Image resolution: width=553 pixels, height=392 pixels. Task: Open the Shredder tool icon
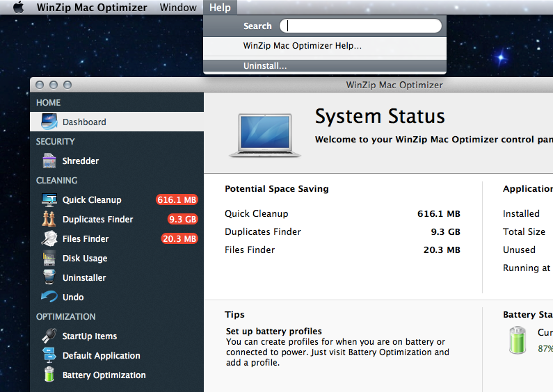pyautogui.click(x=49, y=161)
